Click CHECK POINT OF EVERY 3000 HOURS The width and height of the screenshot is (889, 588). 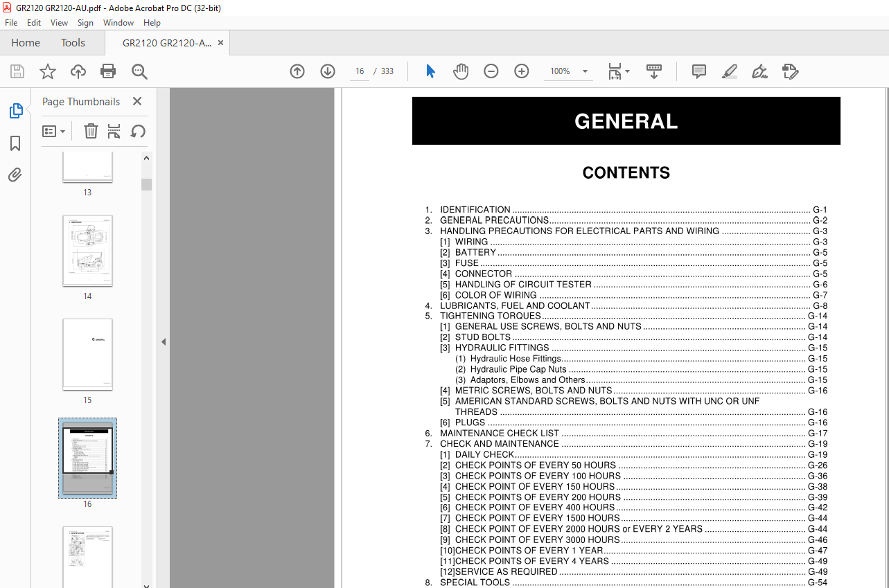point(633,540)
